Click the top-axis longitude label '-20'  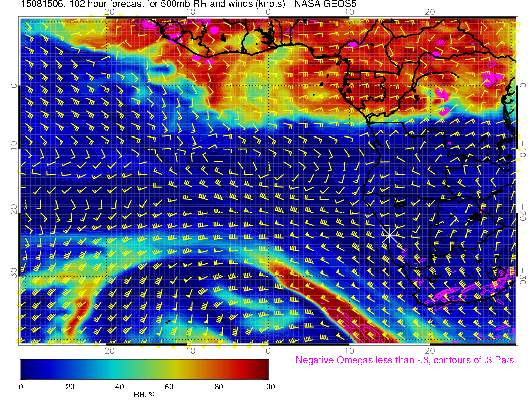[106, 12]
